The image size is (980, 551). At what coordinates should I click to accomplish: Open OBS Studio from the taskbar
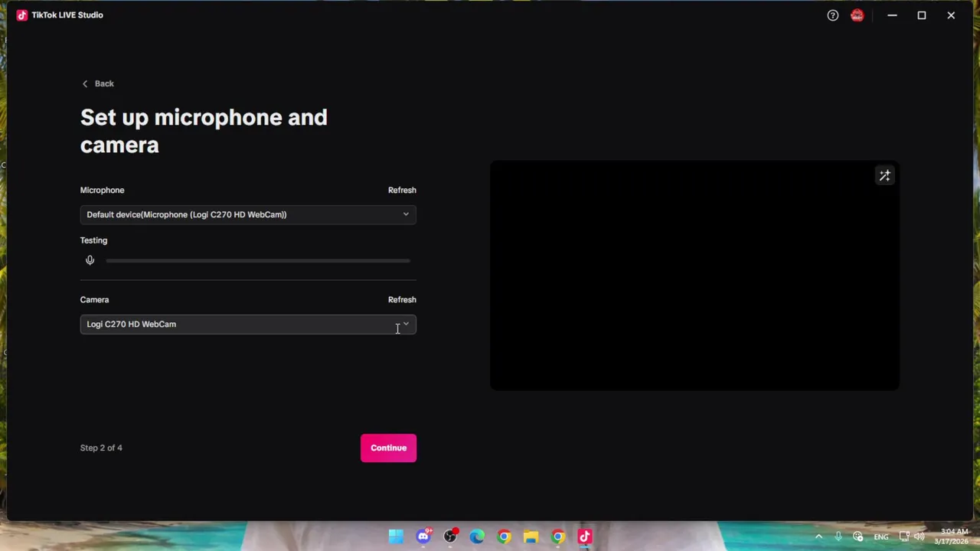click(450, 536)
